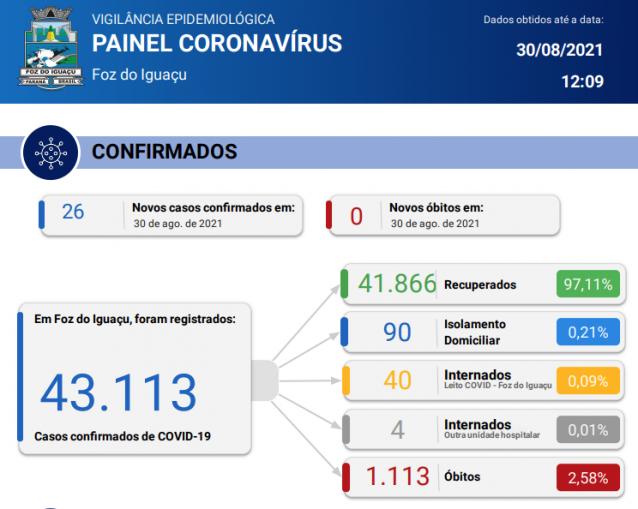This screenshot has height=509, width=638.
Task: Click the gray 0,01% badge
Action: coord(588,430)
